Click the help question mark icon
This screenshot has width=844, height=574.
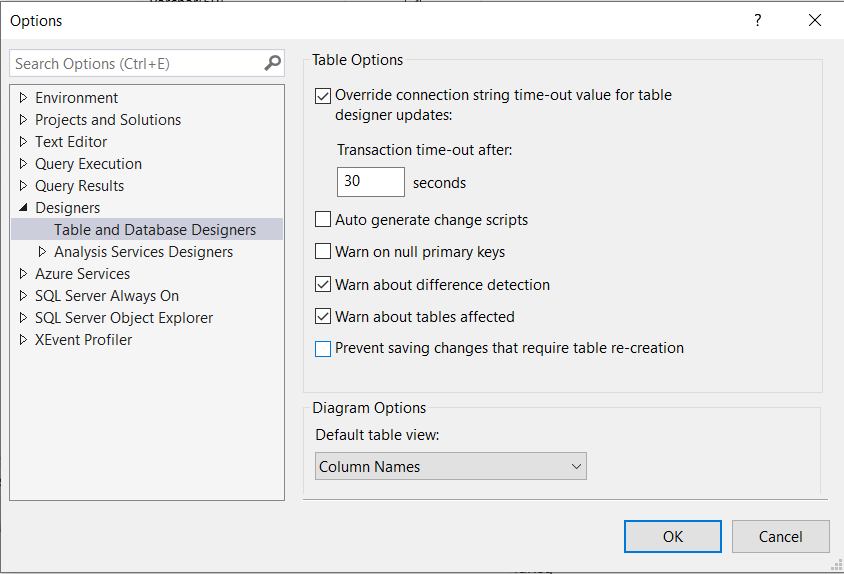[757, 20]
